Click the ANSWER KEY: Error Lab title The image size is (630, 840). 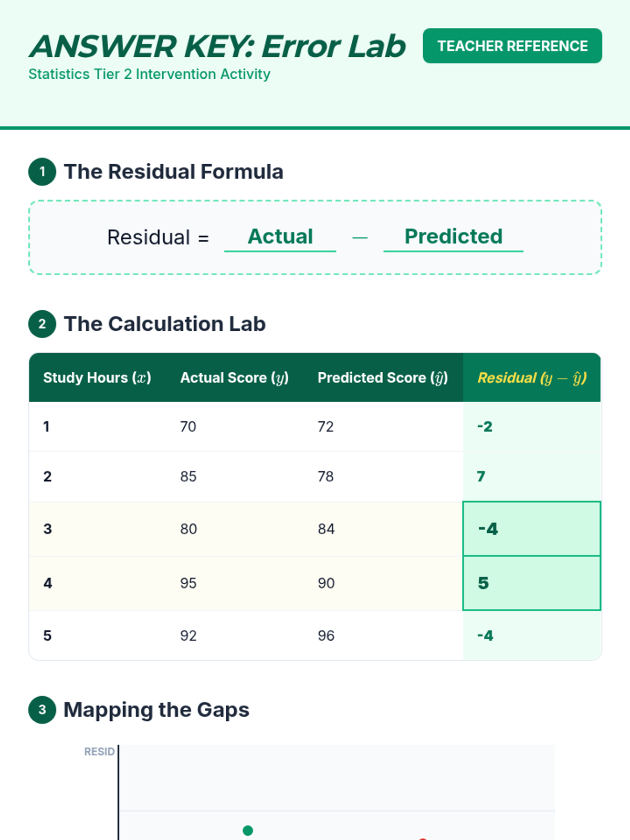tap(217, 46)
